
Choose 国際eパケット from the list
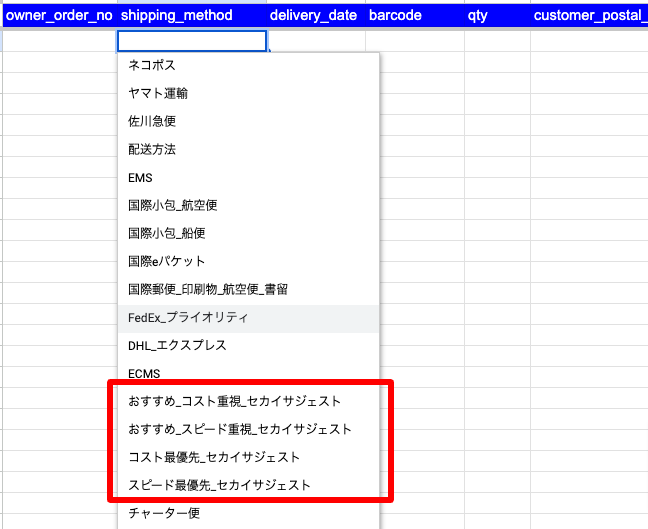click(166, 261)
